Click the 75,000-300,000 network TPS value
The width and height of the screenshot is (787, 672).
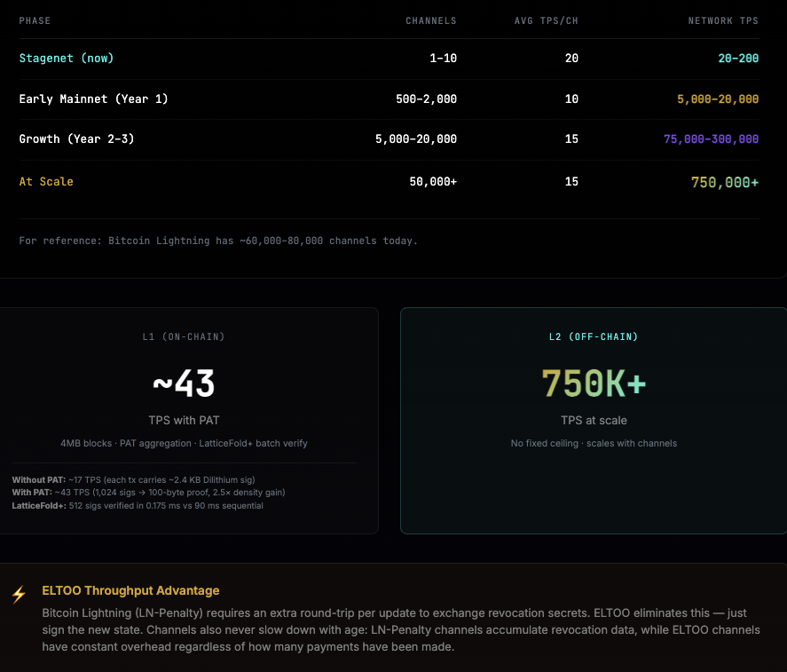click(x=711, y=139)
